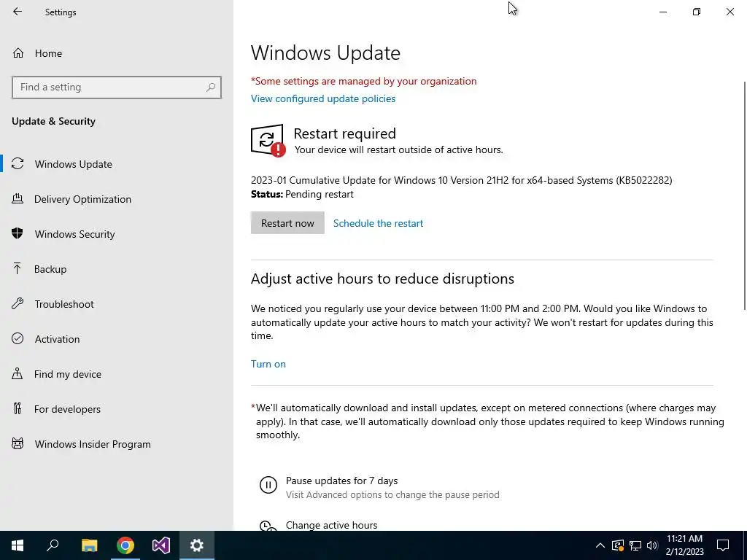
Task: Click the KB5022282 cumulative update text
Action: [461, 181]
